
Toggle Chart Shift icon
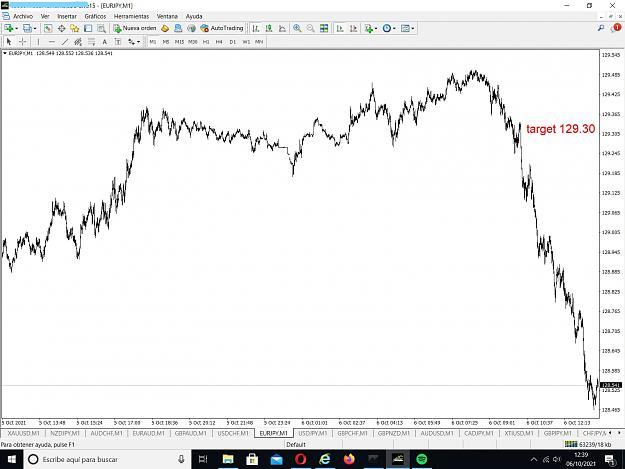(354, 28)
